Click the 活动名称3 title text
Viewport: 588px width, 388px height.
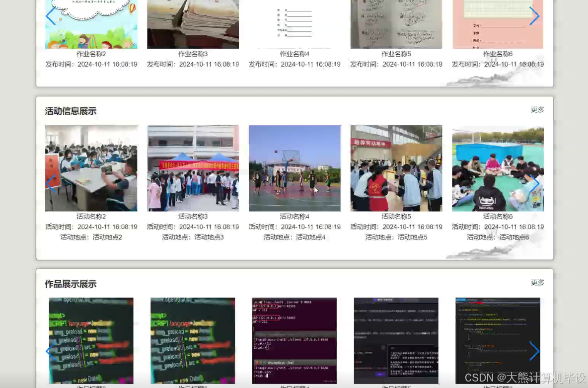click(193, 217)
